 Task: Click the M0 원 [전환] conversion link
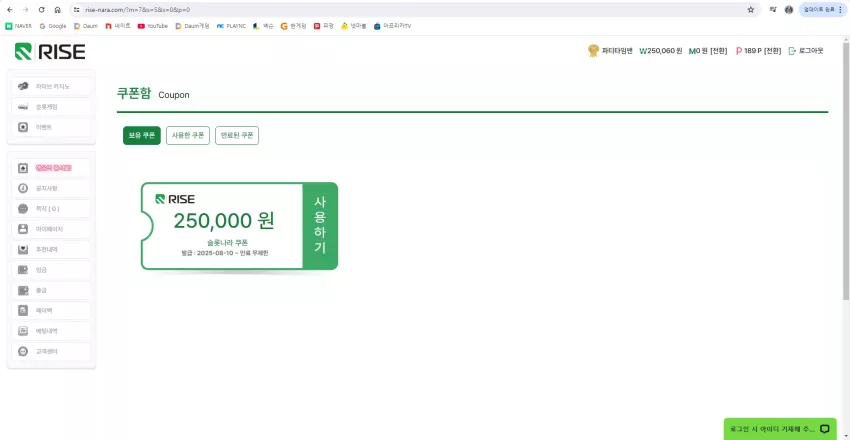click(708, 51)
